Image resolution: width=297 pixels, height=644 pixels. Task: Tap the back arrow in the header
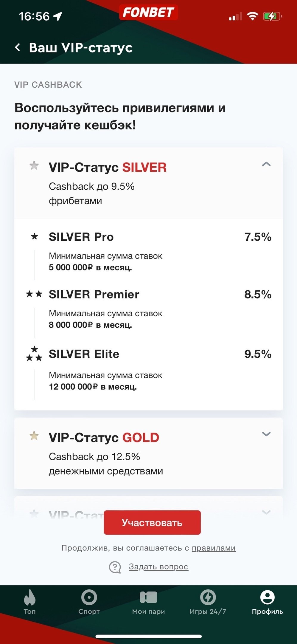18,47
